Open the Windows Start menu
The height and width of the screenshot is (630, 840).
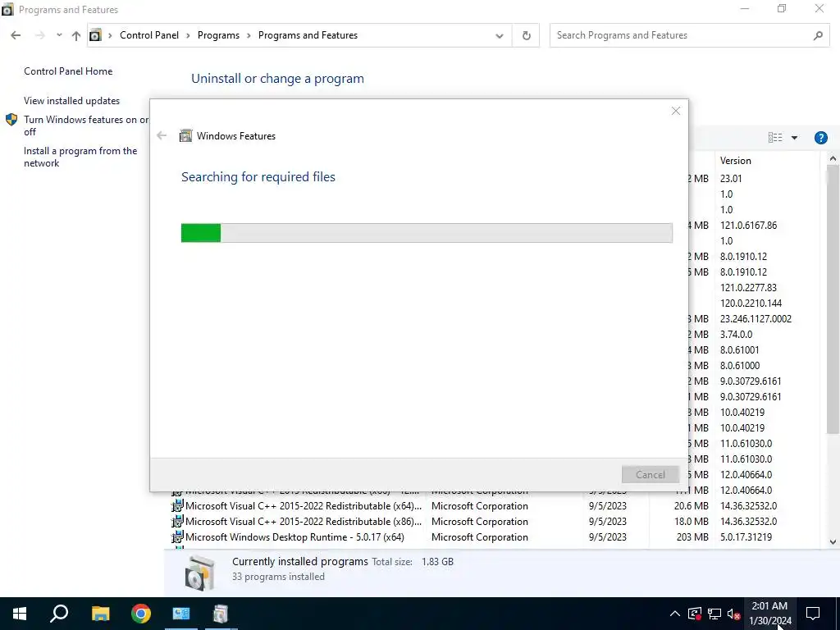(20, 614)
